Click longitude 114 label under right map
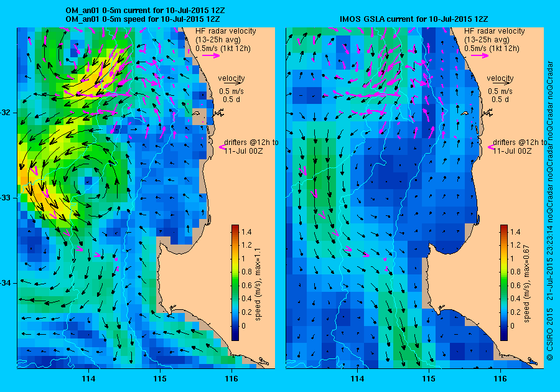 (357, 379)
